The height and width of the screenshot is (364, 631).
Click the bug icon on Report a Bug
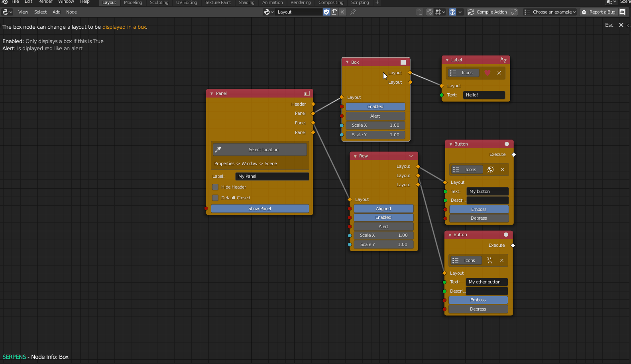coord(584,12)
